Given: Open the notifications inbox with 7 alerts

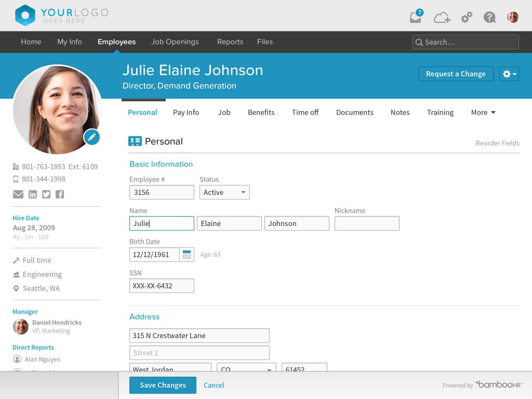Looking at the screenshot, I should click(414, 17).
